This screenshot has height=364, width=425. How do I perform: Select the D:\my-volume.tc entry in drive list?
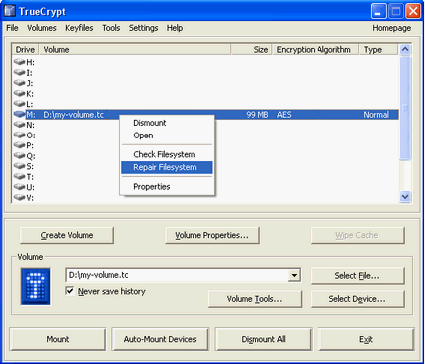click(x=74, y=115)
